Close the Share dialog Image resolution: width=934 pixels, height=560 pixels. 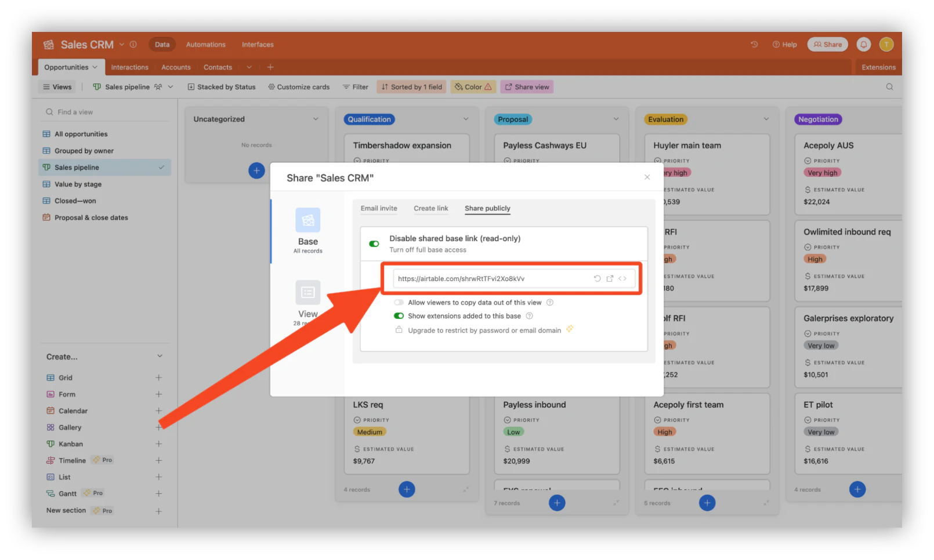click(647, 177)
